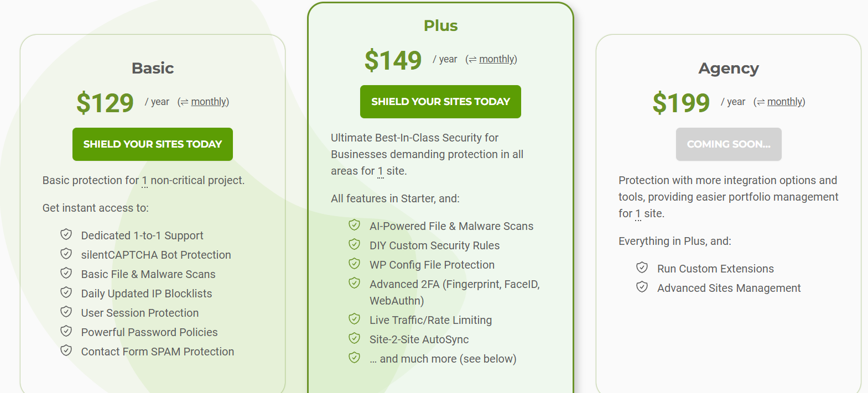
Task: Click shield icon next to Advanced Sites Management
Action: pos(642,287)
